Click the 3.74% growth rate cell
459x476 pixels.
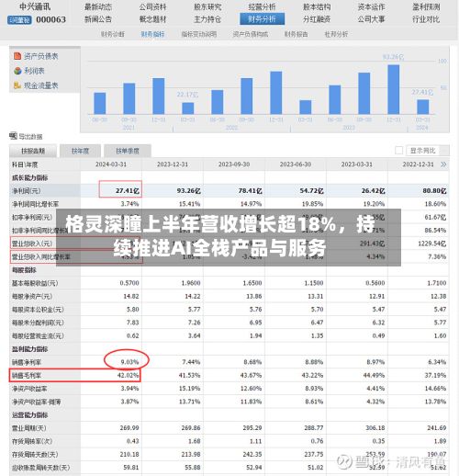coord(129,204)
